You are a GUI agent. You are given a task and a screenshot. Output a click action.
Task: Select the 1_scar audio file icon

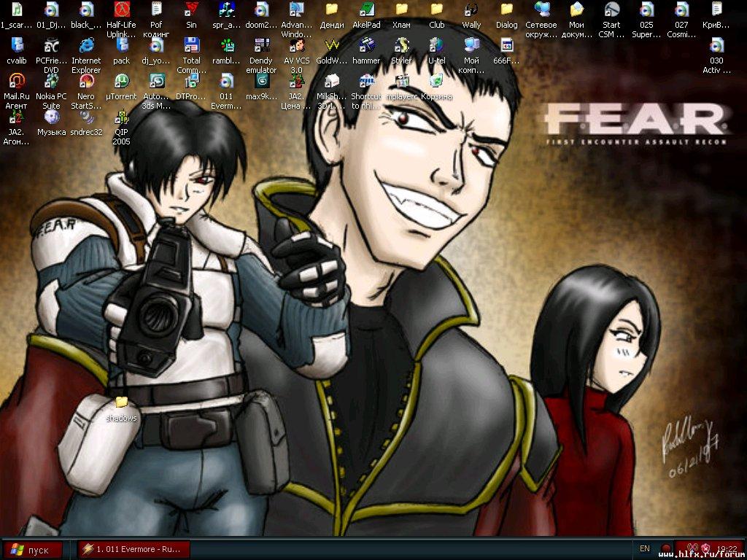(17, 9)
